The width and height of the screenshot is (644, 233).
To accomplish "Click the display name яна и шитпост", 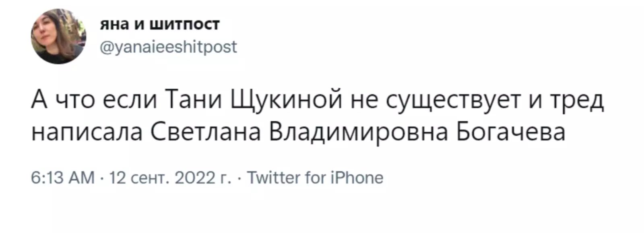I will (159, 25).
